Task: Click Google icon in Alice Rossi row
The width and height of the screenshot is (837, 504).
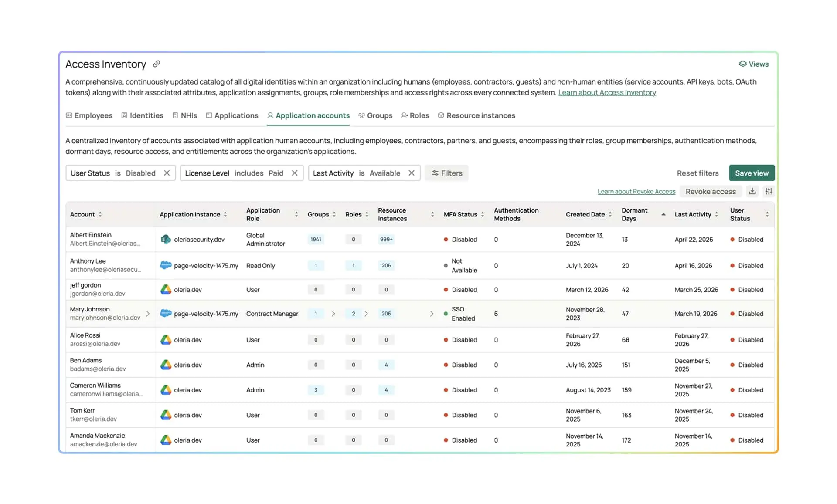Action: coord(166,340)
